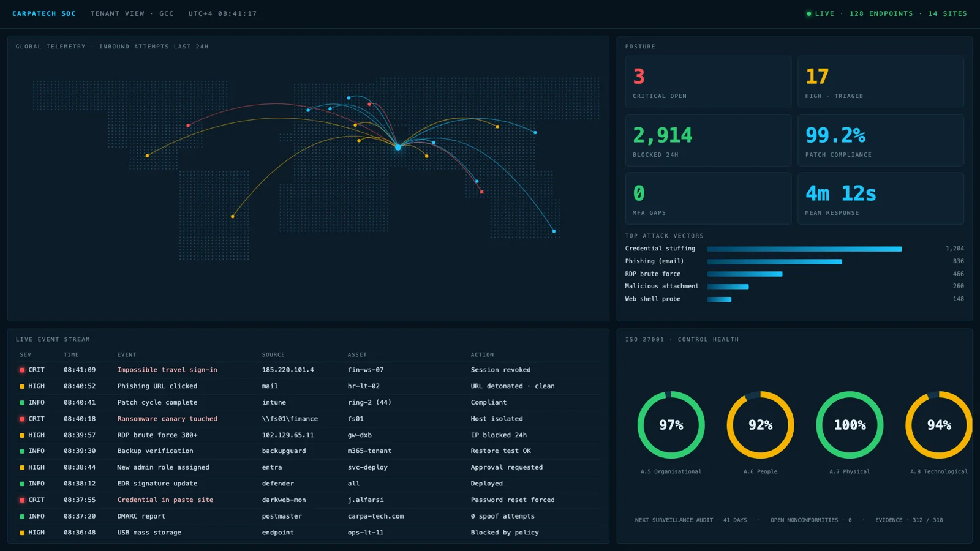Viewport: 980px width, 551px height.
Task: Open the 97% A.5 Organisational gauge
Action: click(671, 425)
